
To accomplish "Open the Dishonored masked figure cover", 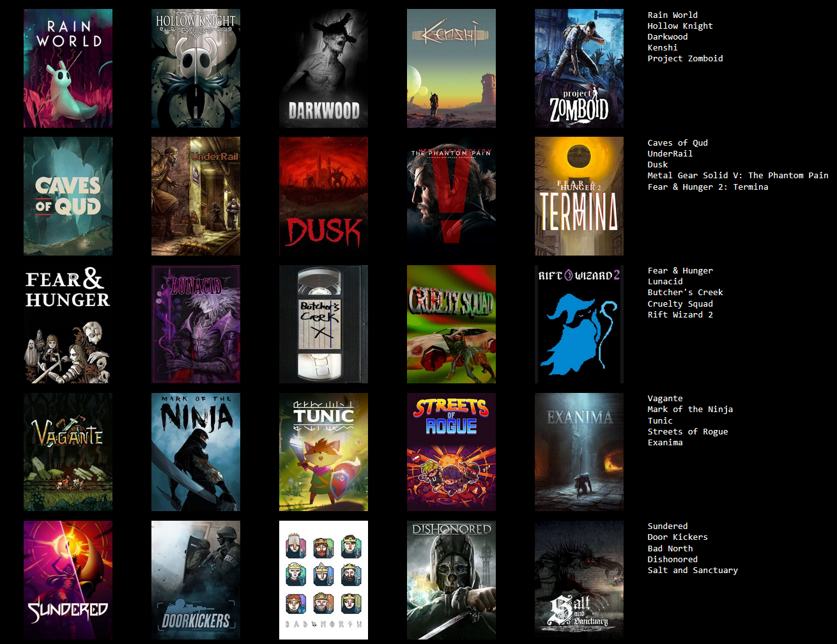I will coord(451,579).
